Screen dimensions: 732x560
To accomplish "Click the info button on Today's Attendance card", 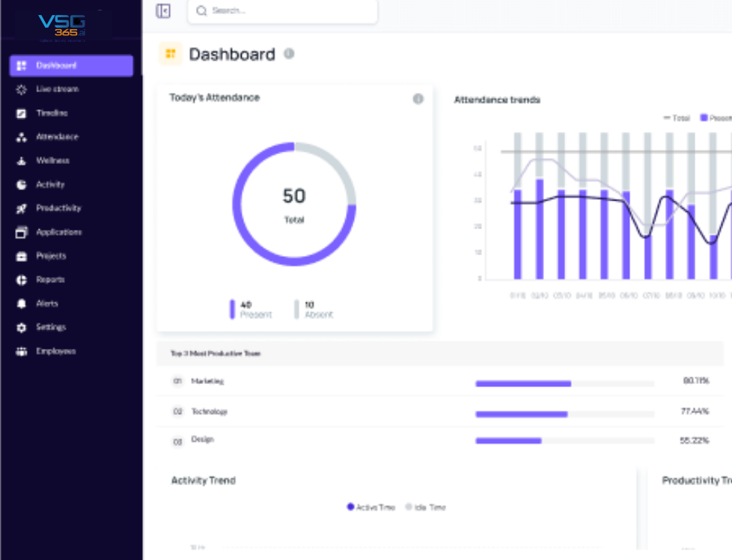I will pyautogui.click(x=418, y=99).
